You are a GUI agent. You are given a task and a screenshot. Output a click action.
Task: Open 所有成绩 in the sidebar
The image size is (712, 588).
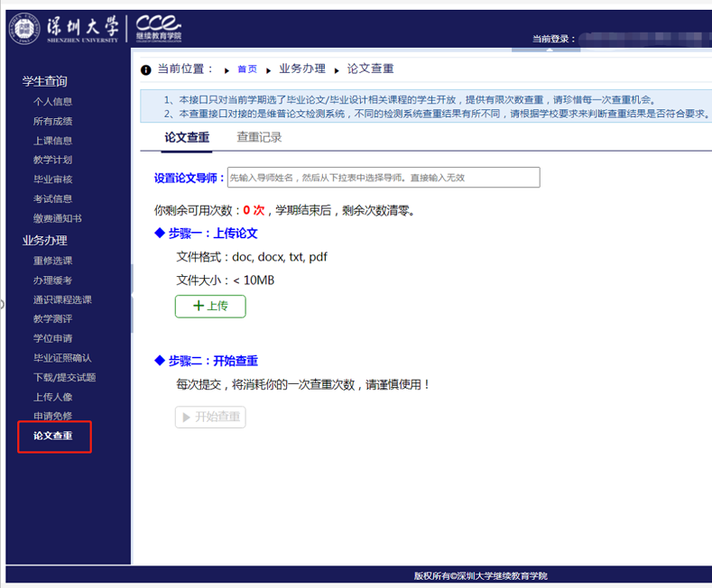pos(52,121)
